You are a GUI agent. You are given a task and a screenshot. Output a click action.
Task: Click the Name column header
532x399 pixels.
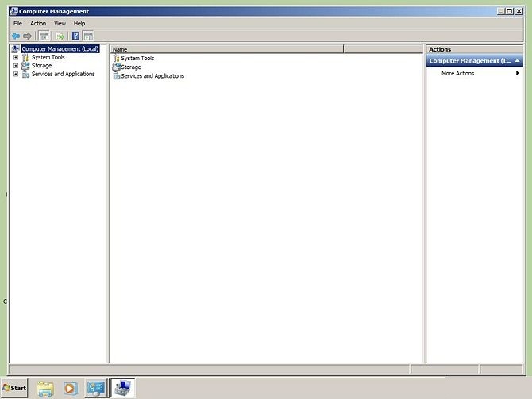coord(226,49)
